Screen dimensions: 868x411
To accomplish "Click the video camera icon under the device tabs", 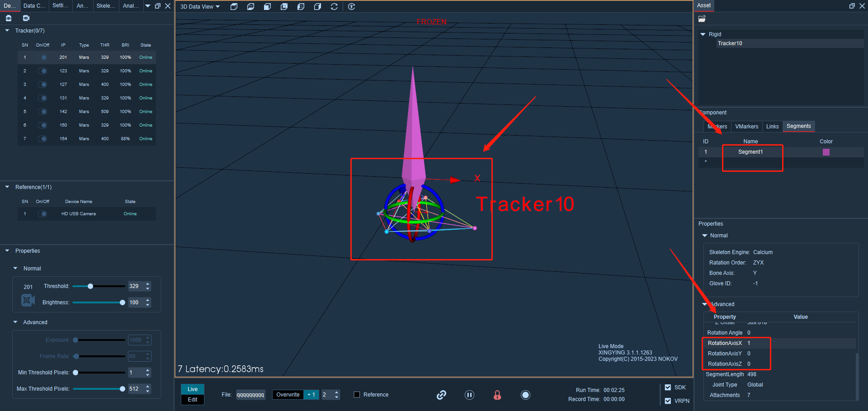I will point(26,18).
